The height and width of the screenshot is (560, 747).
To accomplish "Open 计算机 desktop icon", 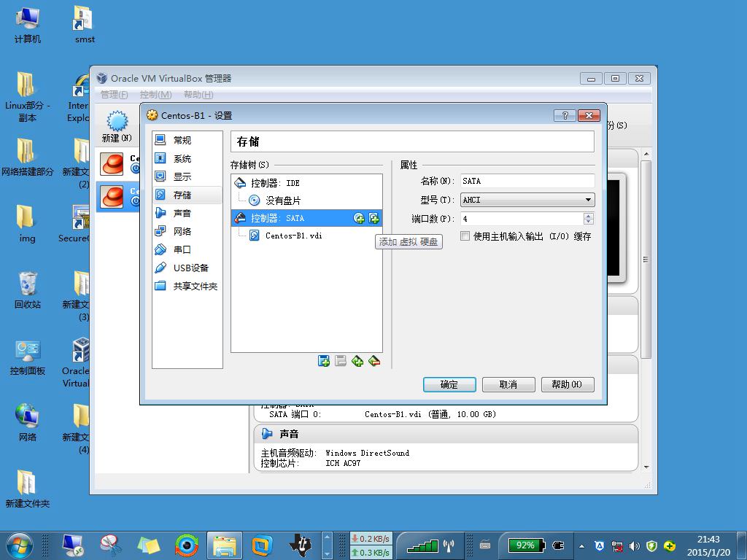I will pyautogui.click(x=27, y=25).
